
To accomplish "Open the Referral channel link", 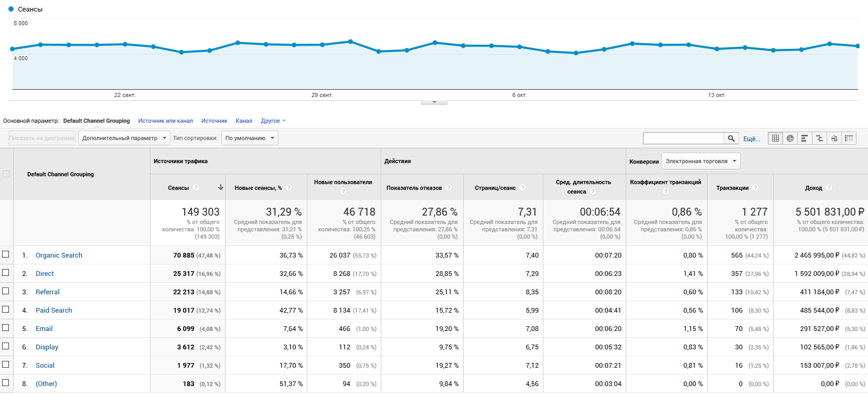I will 47,292.
